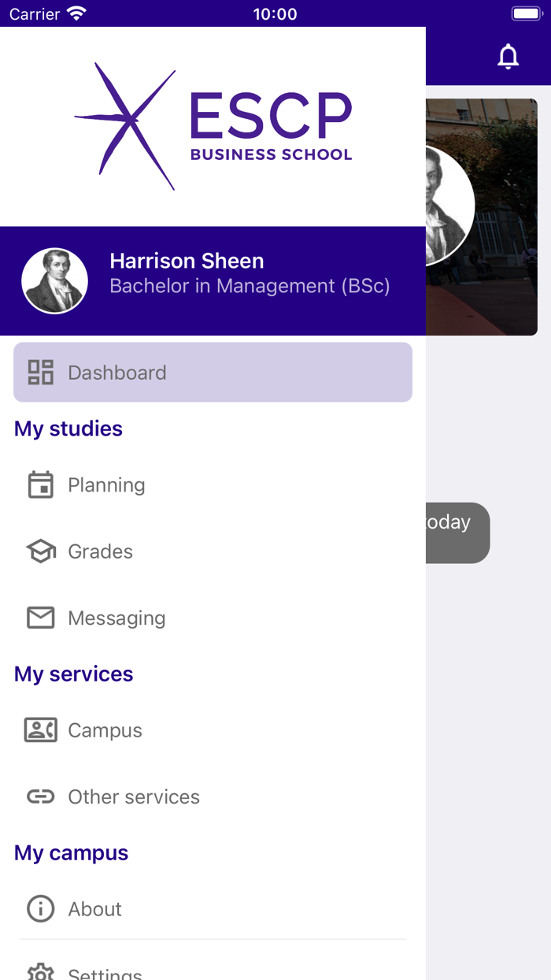Open the Dashboard menu entry
551x980 pixels.
point(116,372)
